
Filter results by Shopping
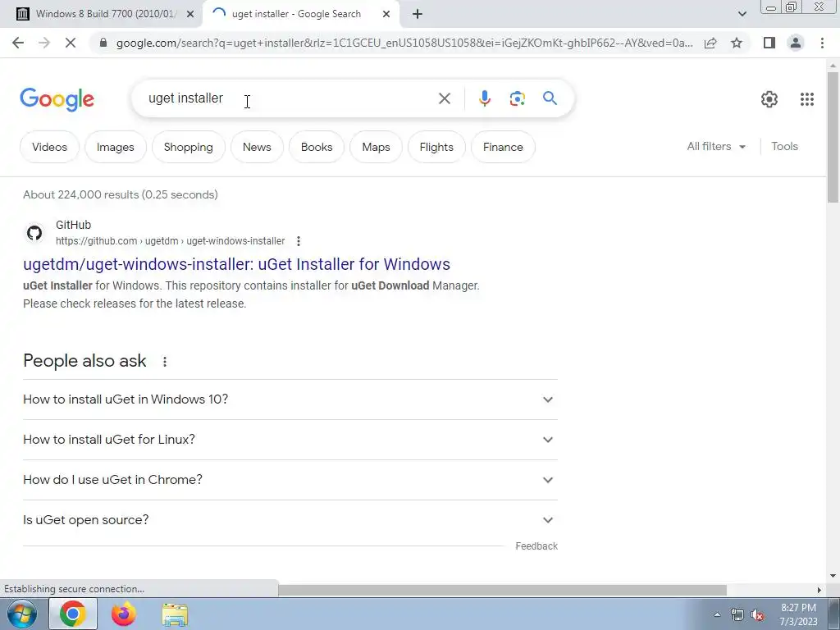[188, 147]
